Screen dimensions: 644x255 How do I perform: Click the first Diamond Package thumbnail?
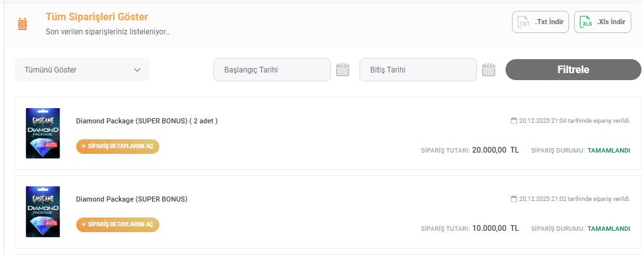[x=43, y=134]
